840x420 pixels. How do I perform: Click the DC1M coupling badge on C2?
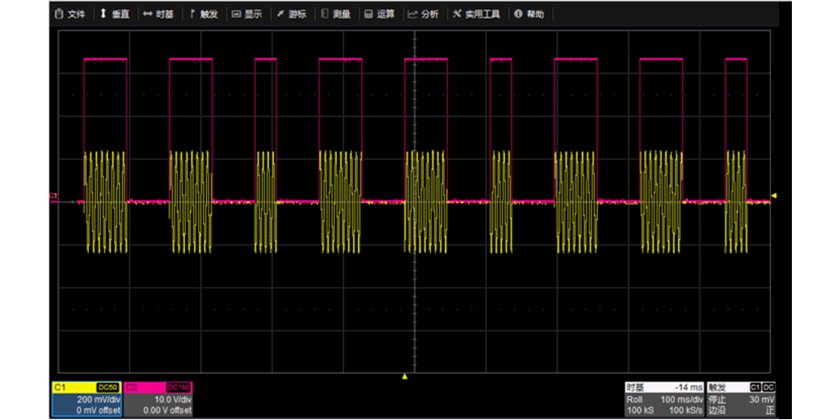(178, 386)
